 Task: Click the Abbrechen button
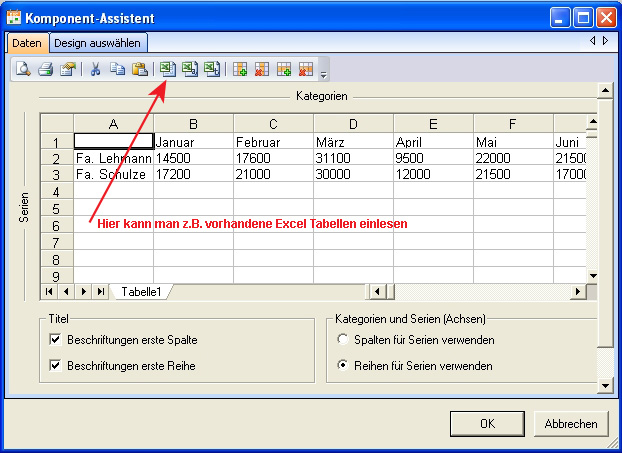(x=571, y=423)
